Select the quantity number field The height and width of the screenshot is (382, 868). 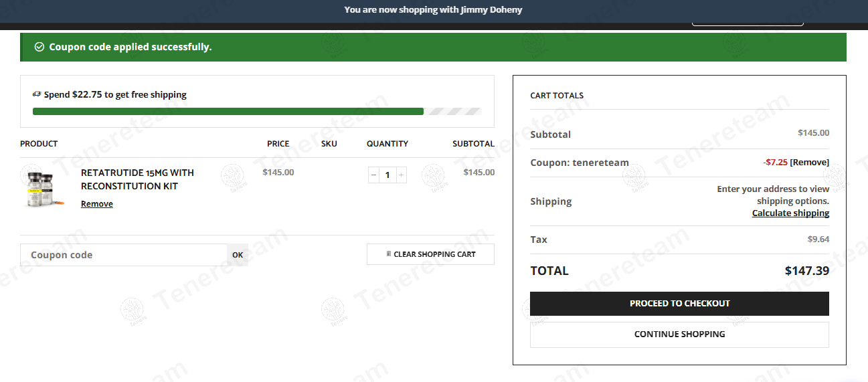click(x=387, y=175)
